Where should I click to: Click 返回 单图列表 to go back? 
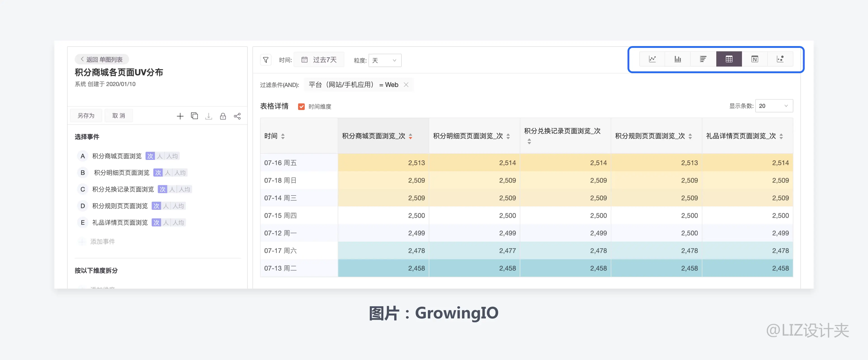tap(101, 59)
